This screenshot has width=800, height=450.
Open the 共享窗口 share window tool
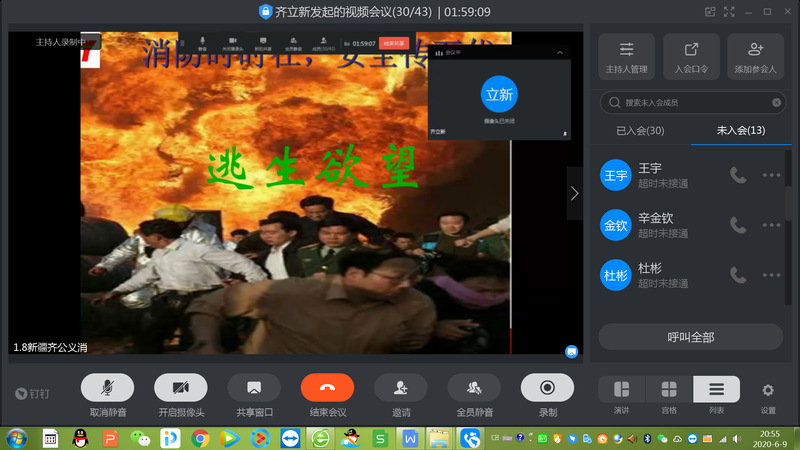[x=254, y=388]
